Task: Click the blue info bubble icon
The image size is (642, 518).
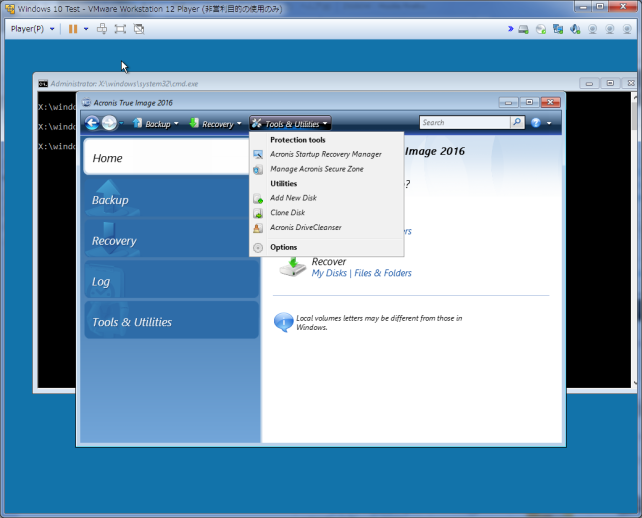Action: click(x=283, y=322)
